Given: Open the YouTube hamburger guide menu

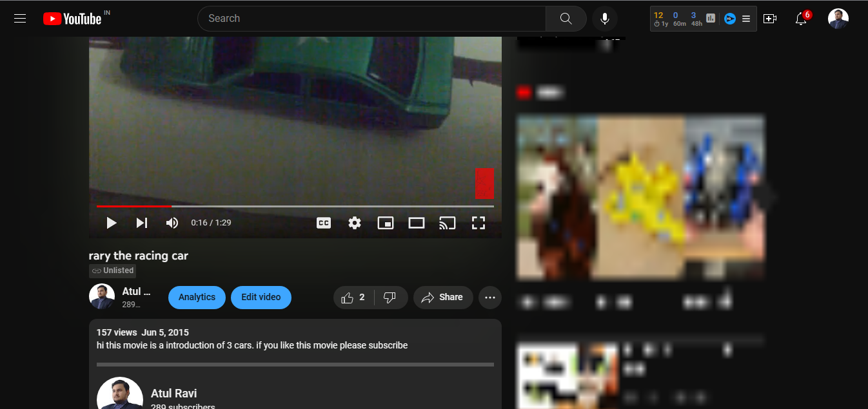Looking at the screenshot, I should [20, 19].
